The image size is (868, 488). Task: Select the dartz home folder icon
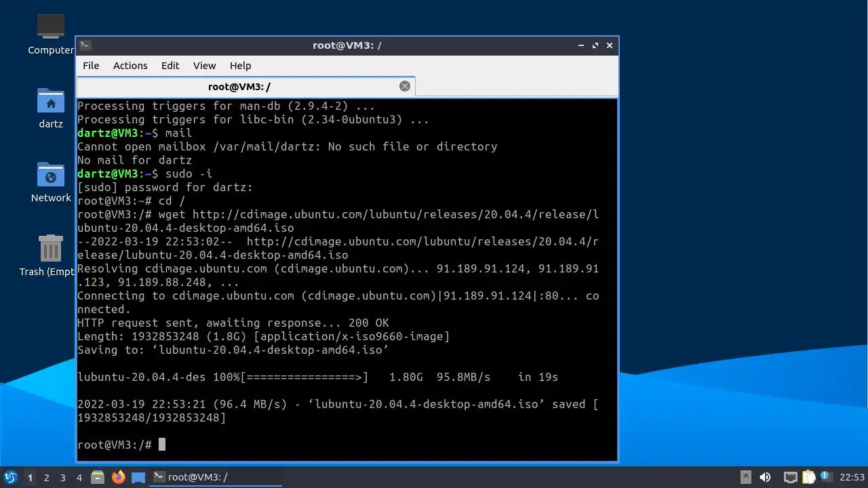tap(51, 108)
